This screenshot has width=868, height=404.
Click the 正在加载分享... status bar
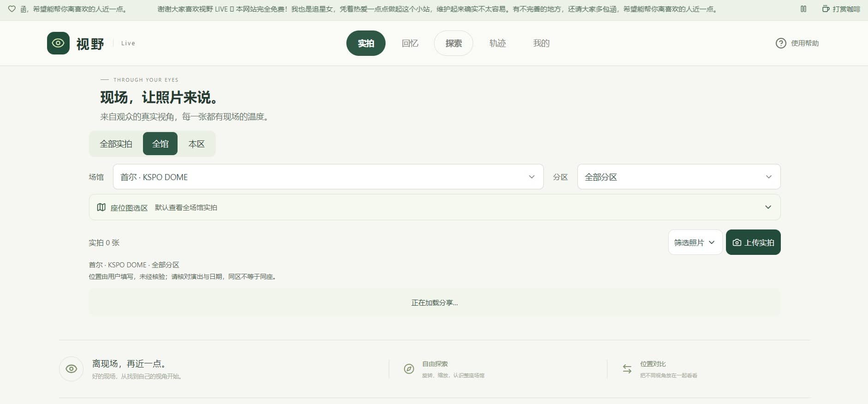434,302
